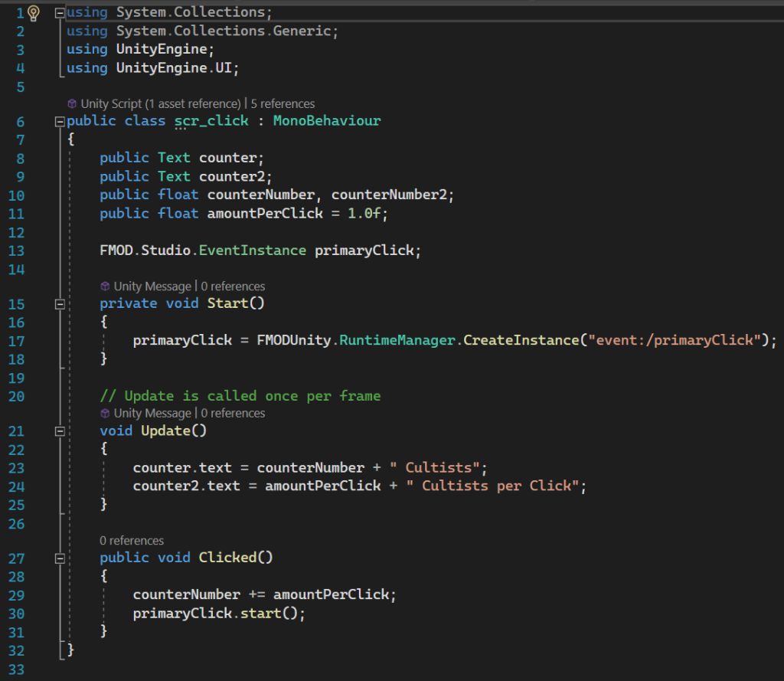Place cursor on the 1.0f value
The height and width of the screenshot is (681, 784).
click(x=364, y=214)
